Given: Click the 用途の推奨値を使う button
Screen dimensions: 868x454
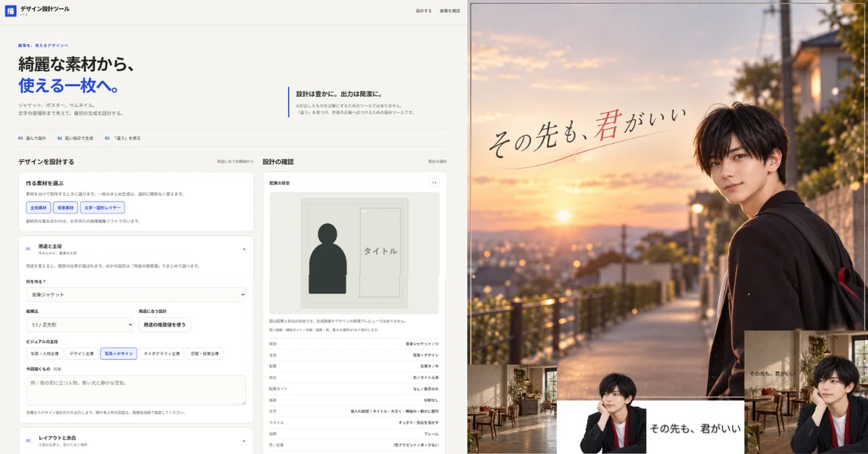Looking at the screenshot, I should (165, 325).
